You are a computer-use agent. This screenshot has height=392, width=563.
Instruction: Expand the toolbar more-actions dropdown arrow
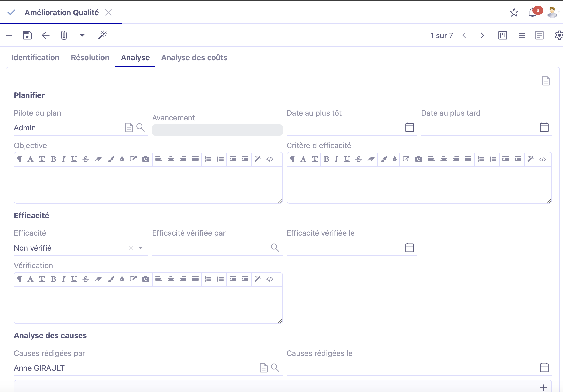(x=82, y=35)
